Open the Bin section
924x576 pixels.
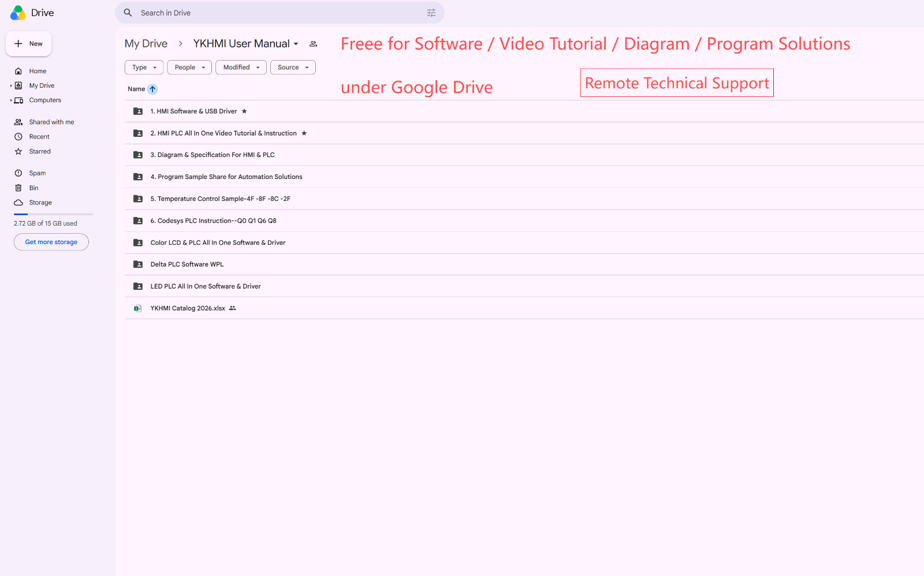click(x=34, y=188)
